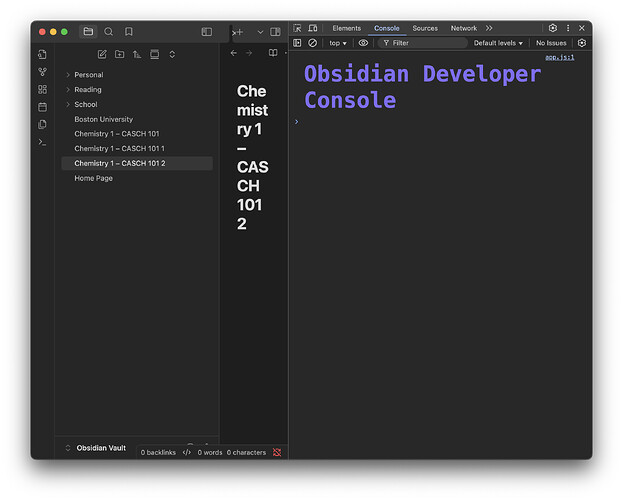Click the red sync status icon

click(277, 452)
